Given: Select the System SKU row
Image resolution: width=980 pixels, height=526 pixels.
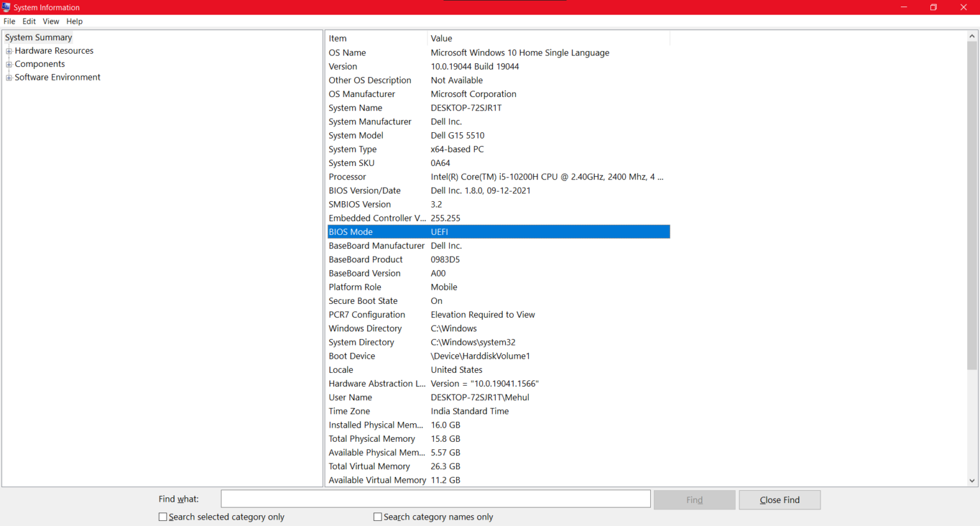Looking at the screenshot, I should pos(499,163).
